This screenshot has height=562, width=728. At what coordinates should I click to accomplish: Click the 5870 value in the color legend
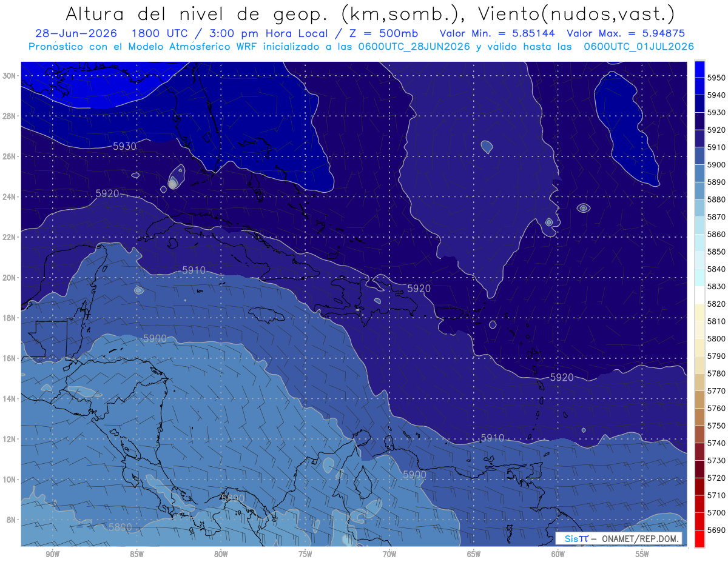[x=716, y=216]
